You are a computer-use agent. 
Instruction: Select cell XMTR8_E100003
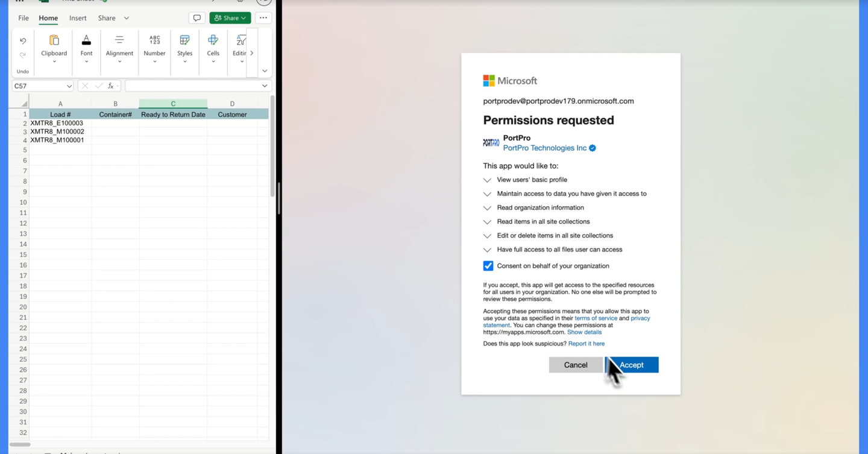(60, 123)
